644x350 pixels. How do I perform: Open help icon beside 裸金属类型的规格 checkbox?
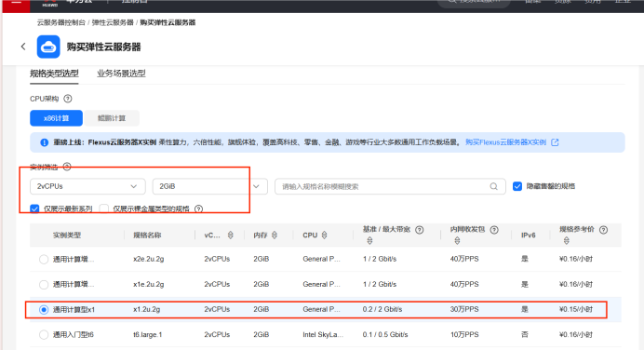pyautogui.click(x=199, y=209)
